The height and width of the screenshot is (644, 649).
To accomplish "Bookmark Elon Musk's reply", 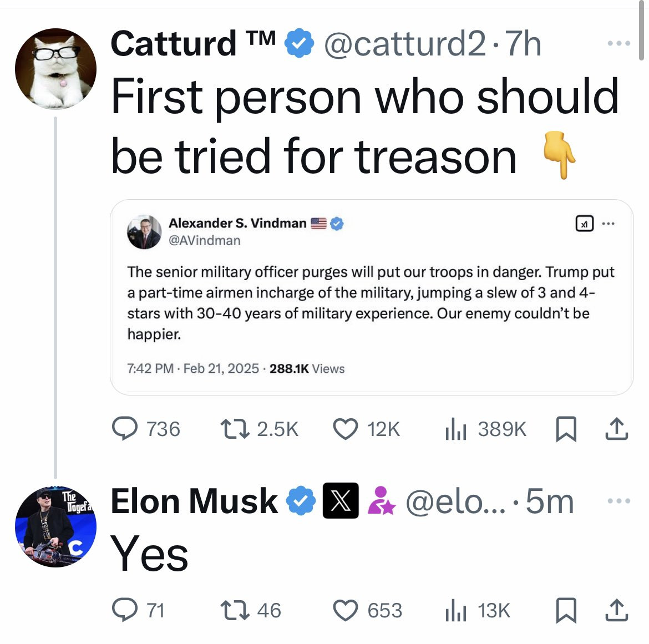I will click(566, 610).
